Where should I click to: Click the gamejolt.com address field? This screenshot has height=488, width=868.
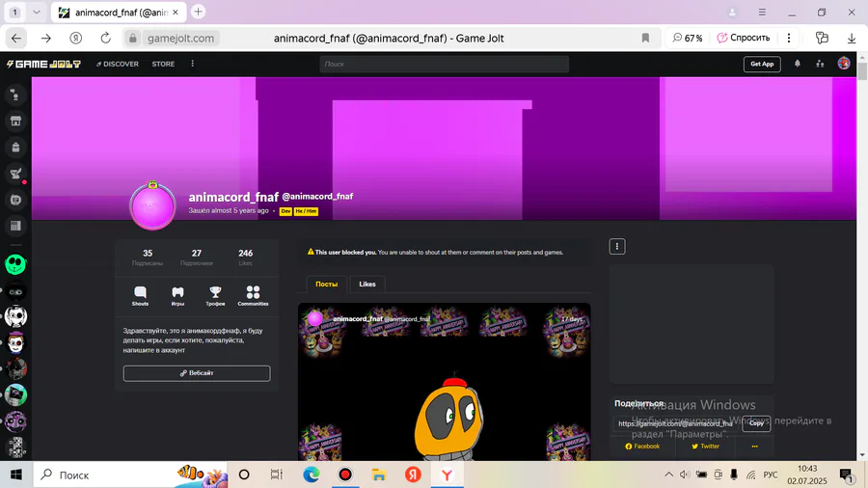coord(180,39)
